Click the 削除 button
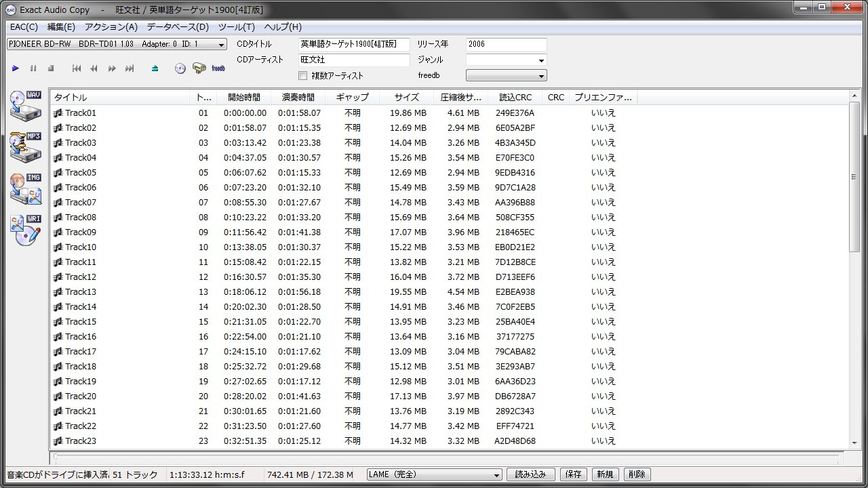Viewport: 868px width, 488px height. tap(637, 474)
